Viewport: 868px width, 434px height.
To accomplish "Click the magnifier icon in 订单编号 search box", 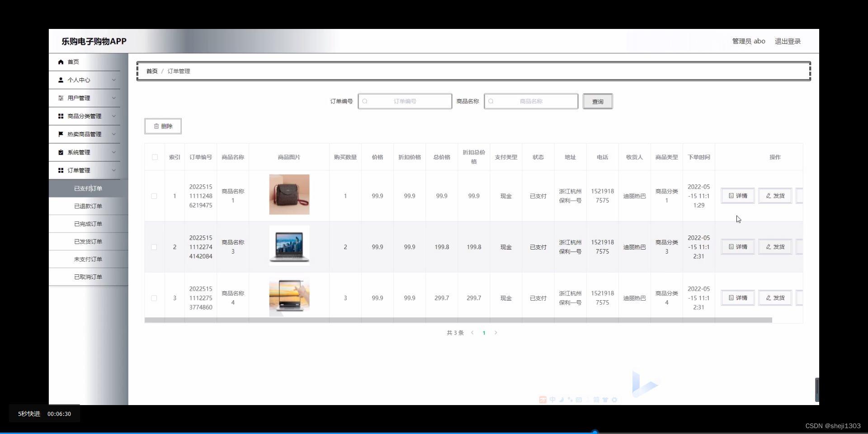I will coord(365,101).
